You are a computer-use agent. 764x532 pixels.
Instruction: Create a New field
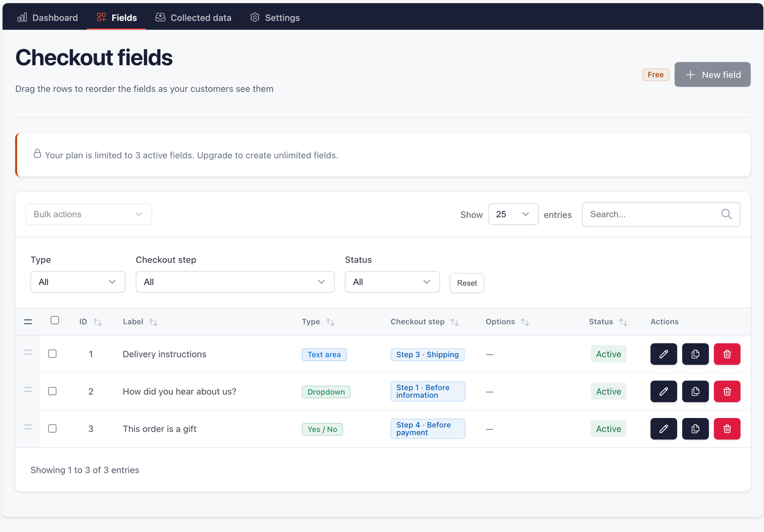712,74
